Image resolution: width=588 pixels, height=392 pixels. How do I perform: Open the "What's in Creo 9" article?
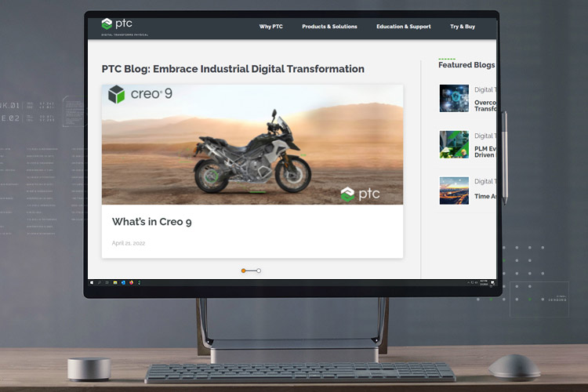(151, 222)
